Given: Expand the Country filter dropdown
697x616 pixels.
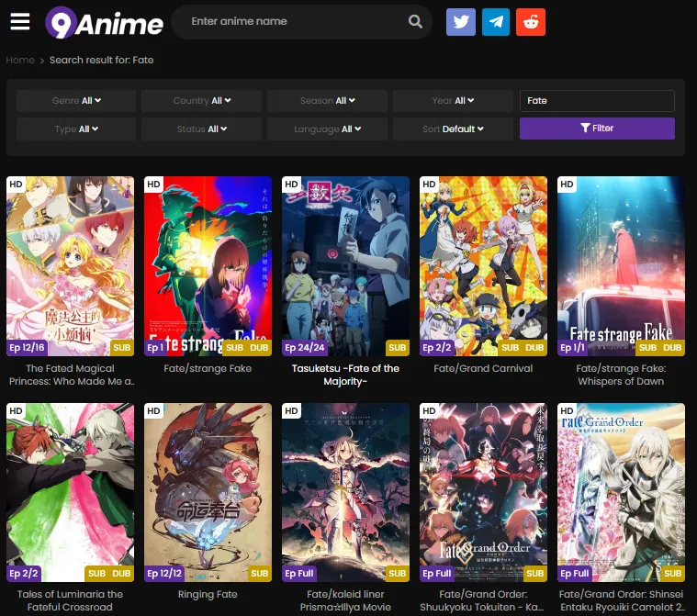Looking at the screenshot, I should point(202,101).
